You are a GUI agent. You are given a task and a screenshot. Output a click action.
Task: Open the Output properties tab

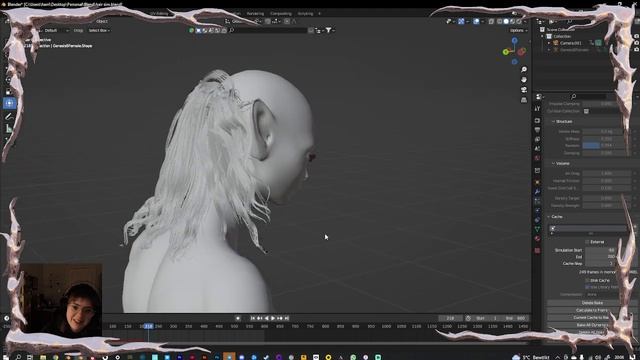537,130
